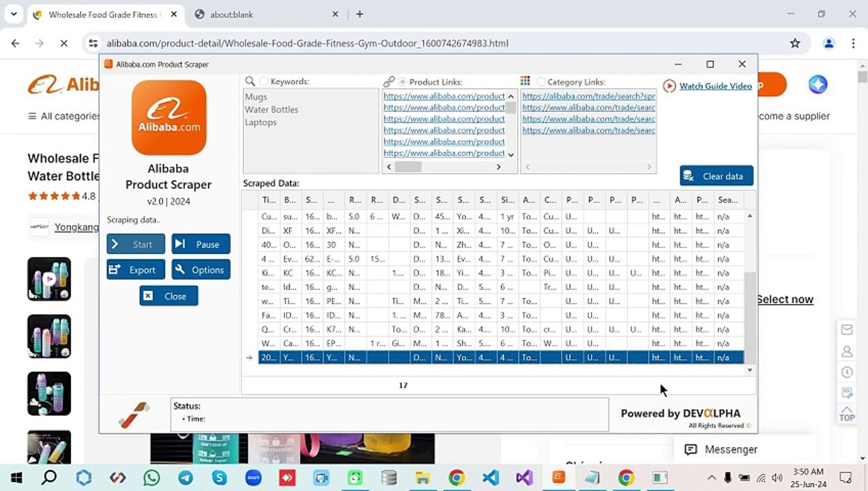Click scraped data table scroll-down arrow
Screen dimensions: 868x491
(750, 370)
